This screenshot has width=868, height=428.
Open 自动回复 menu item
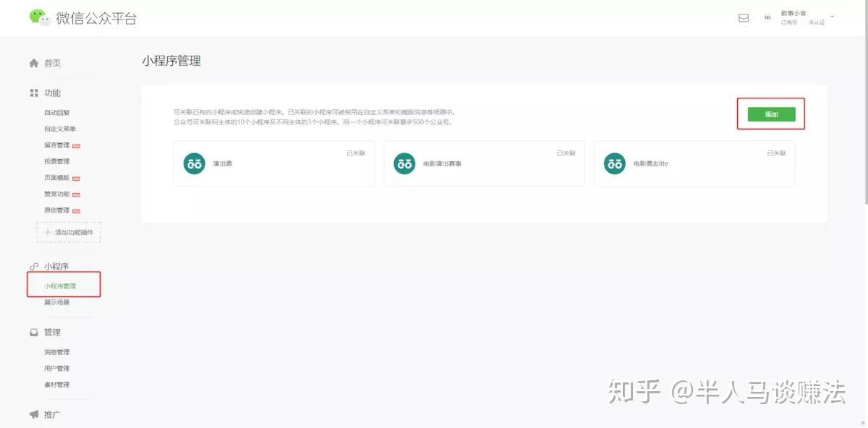57,113
